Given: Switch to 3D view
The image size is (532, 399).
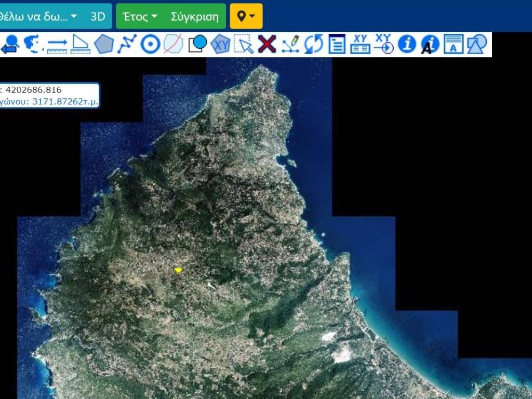Looking at the screenshot, I should point(98,16).
